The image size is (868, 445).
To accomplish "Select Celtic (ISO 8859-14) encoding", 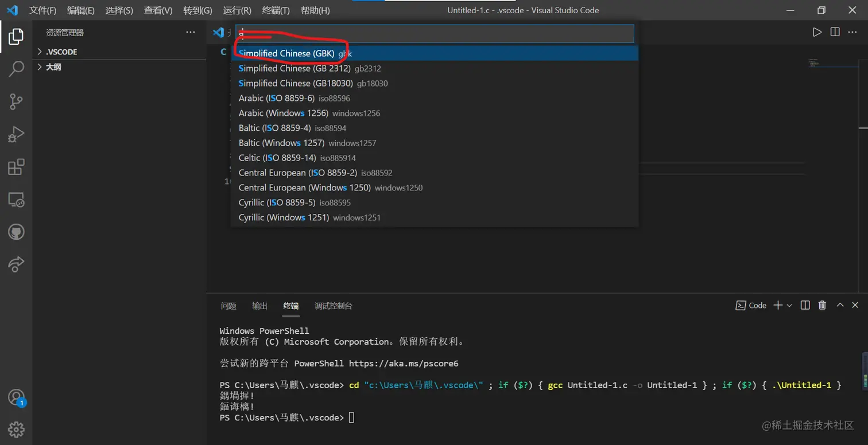I will click(435, 158).
